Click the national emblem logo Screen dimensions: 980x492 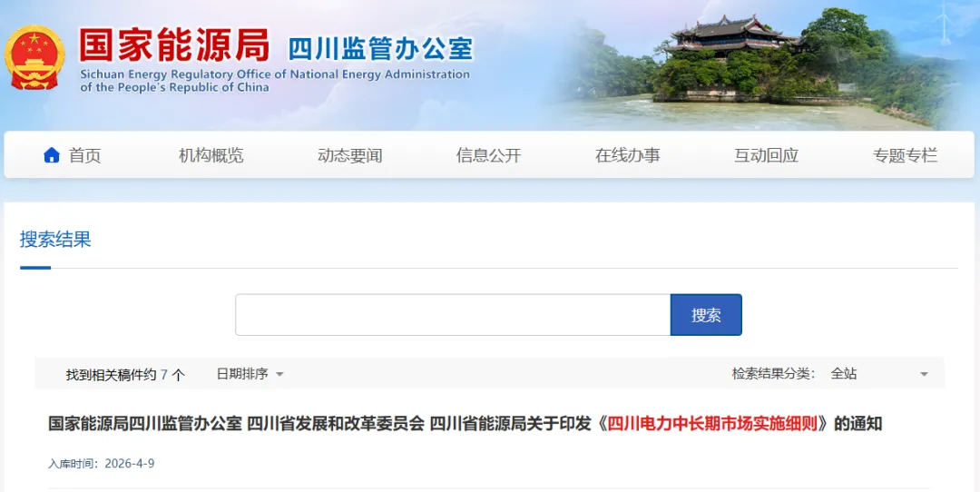pos(34,57)
